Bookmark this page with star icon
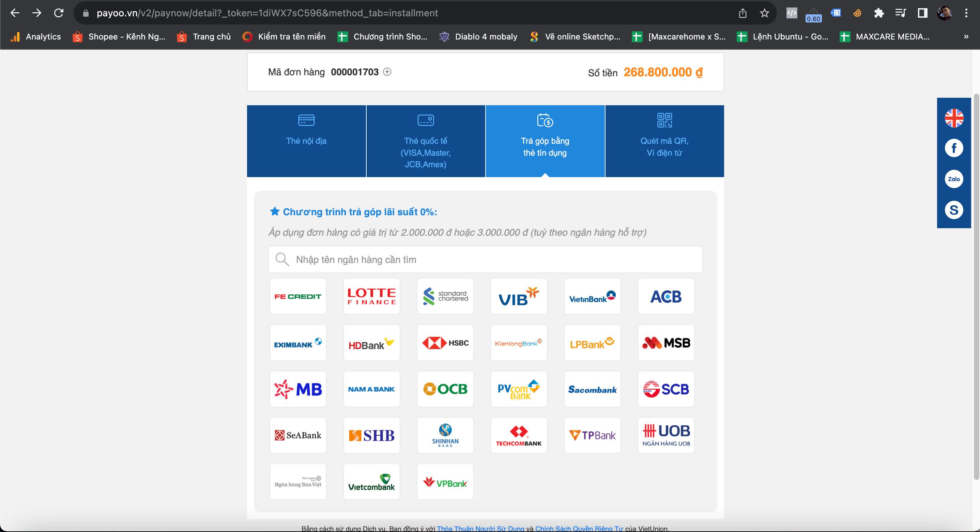 click(764, 13)
